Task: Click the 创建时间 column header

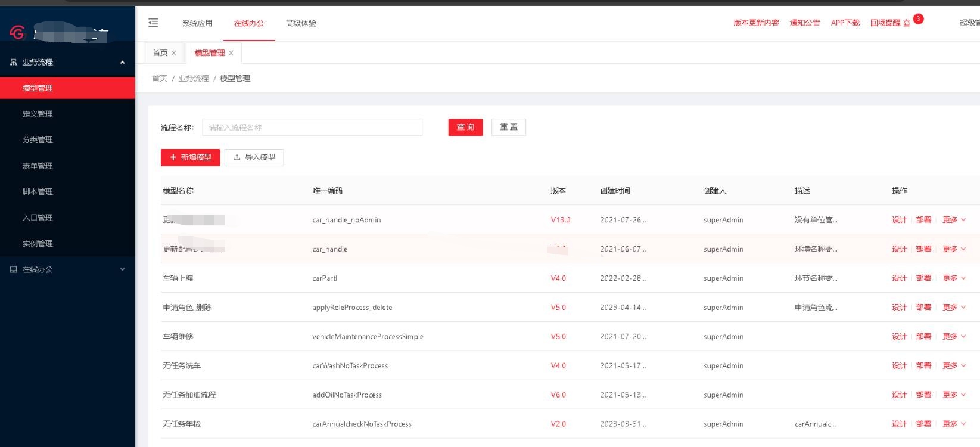Action: pyautogui.click(x=615, y=191)
